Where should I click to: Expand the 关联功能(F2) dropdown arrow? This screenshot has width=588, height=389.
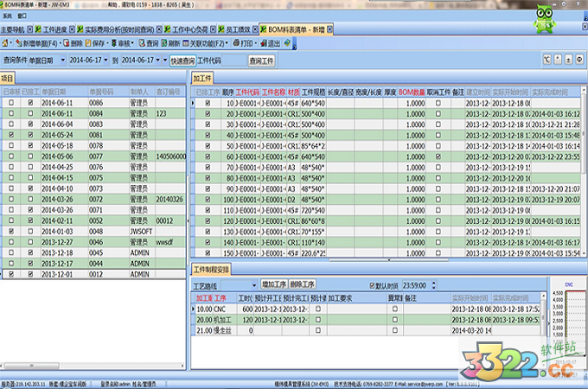pyautogui.click(x=227, y=43)
